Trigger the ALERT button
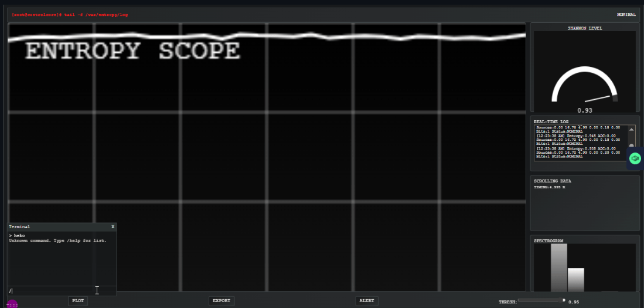Screen dimensions: 644x308 pos(367,300)
